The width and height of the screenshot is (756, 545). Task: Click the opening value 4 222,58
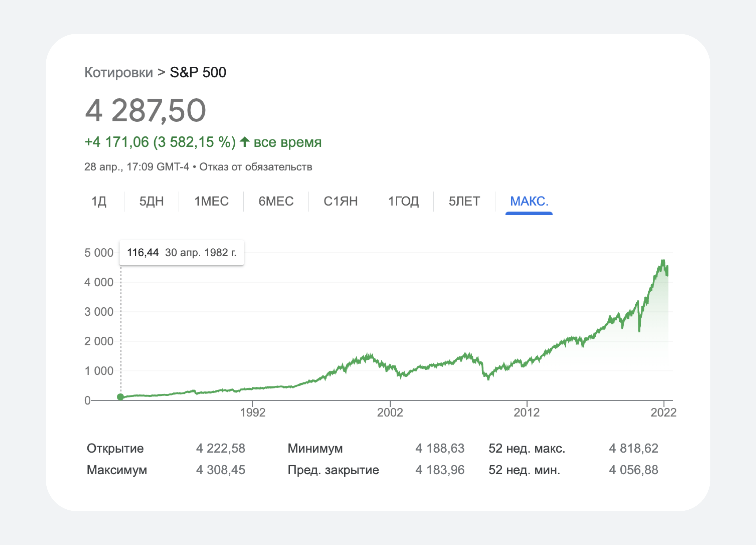(221, 448)
